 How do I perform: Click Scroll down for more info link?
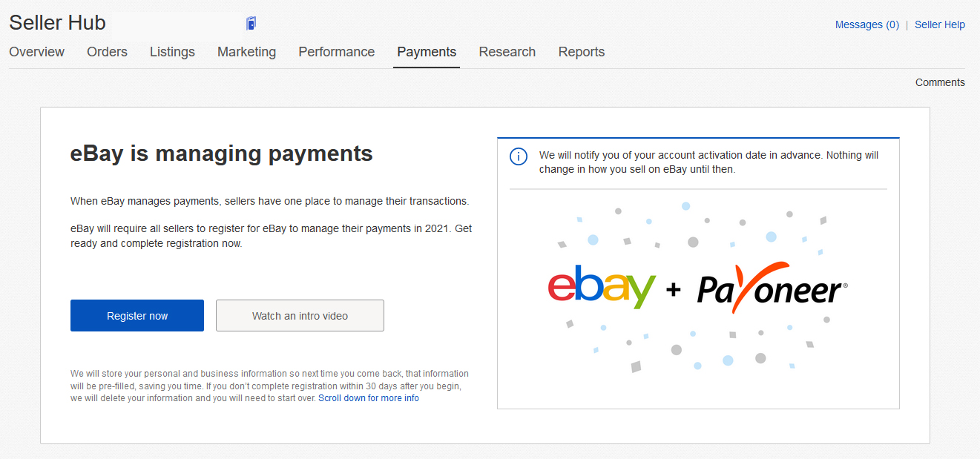click(369, 398)
